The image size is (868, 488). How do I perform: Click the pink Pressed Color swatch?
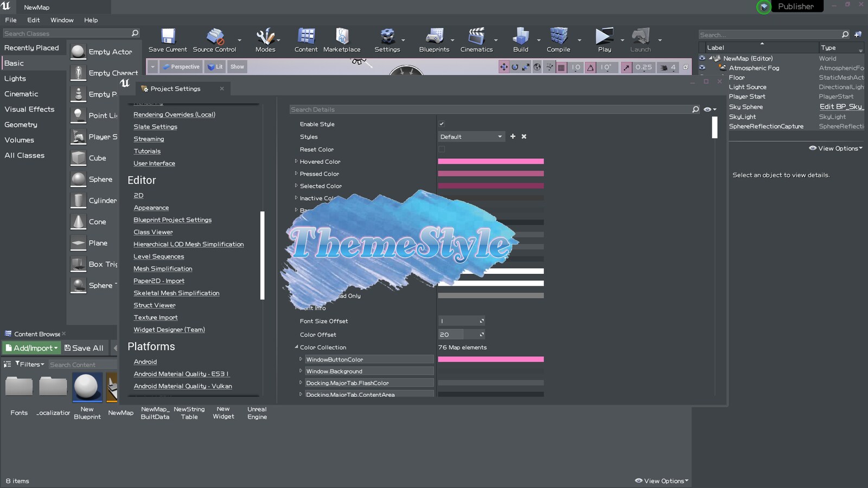491,174
